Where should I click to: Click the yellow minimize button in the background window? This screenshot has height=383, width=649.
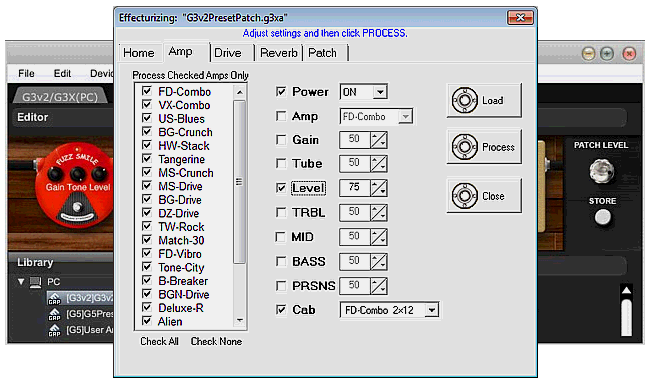(588, 54)
